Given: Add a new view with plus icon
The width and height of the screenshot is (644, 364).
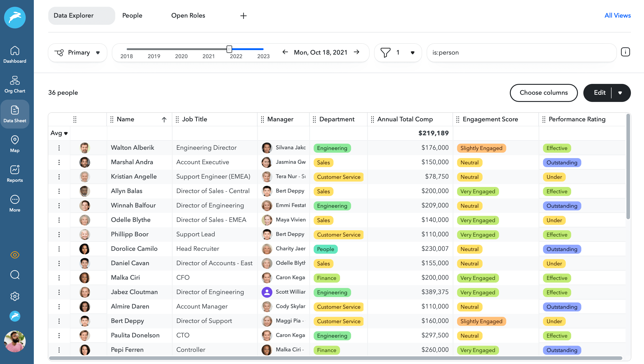Looking at the screenshot, I should click(x=243, y=16).
